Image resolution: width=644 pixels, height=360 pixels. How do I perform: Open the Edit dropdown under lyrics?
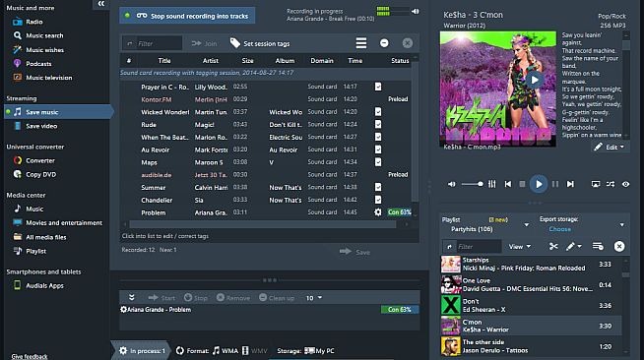click(610, 147)
